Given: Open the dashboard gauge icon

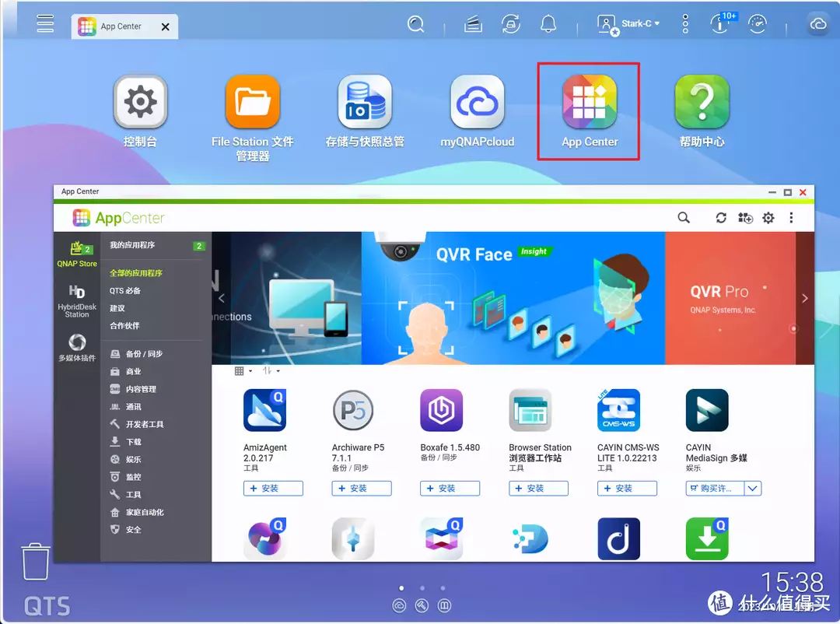Looking at the screenshot, I should pos(758,23).
